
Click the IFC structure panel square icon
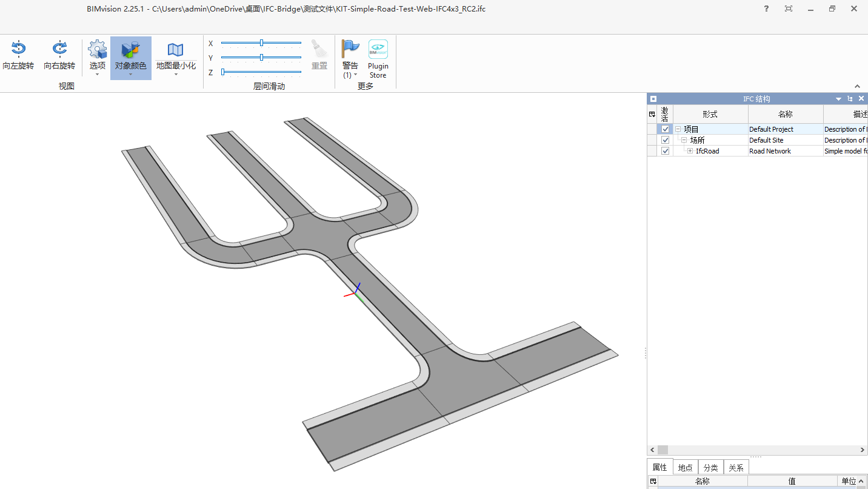pyautogui.click(x=653, y=99)
